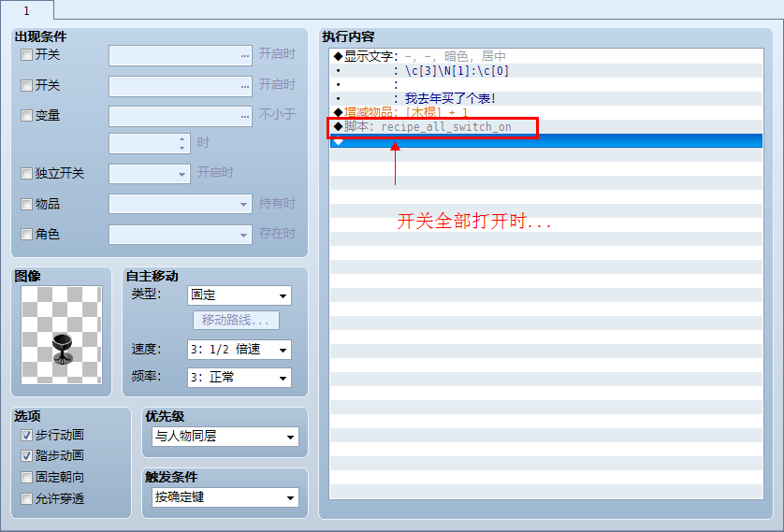
Task: Open the first 开关 selection field ellipsis
Action: coord(244,55)
